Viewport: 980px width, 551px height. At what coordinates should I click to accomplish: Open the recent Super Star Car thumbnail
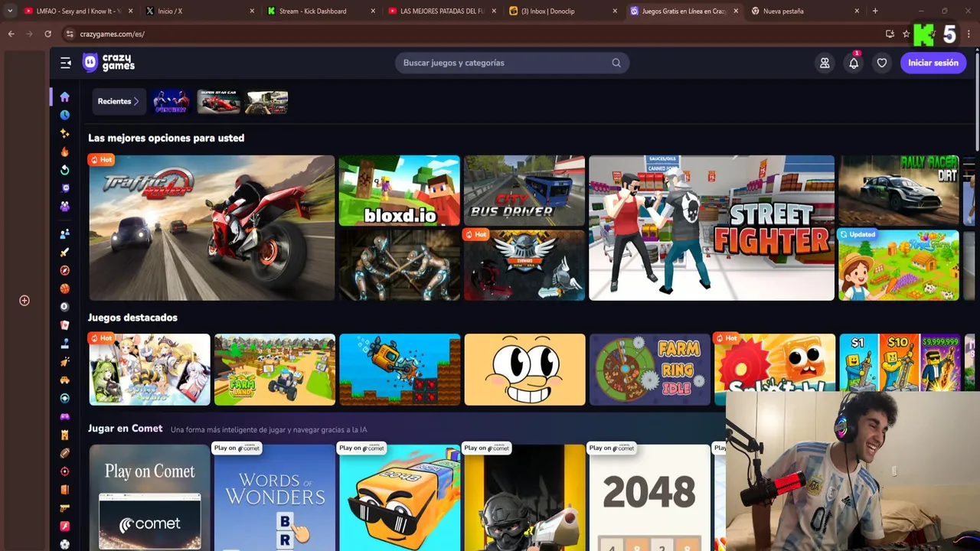(x=218, y=102)
